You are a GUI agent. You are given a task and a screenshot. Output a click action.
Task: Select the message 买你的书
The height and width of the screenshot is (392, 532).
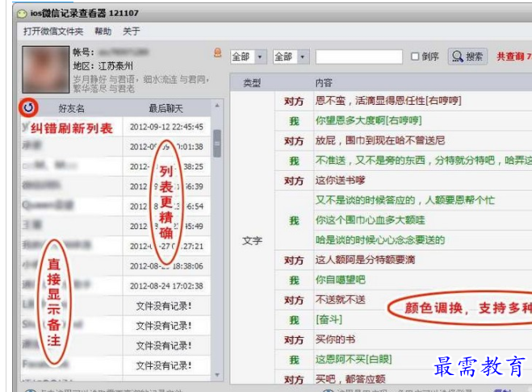(335, 340)
